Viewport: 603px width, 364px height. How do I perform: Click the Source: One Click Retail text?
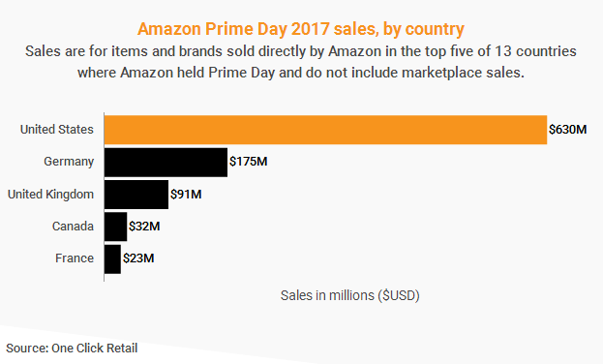[72, 349]
